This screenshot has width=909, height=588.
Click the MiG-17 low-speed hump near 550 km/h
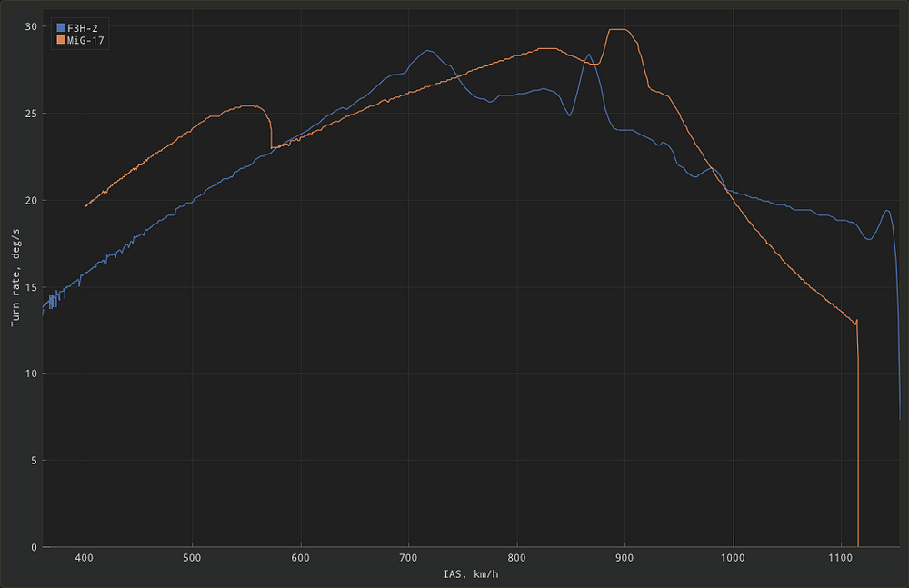pyautogui.click(x=248, y=106)
